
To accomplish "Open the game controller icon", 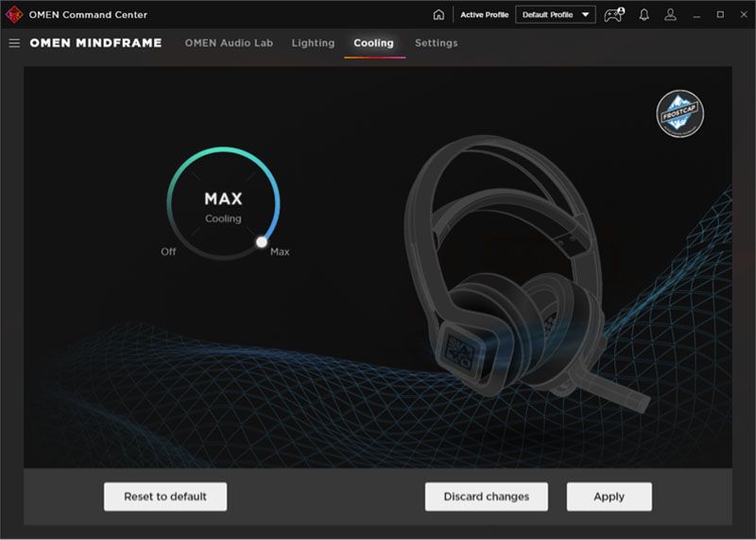I will click(x=614, y=15).
